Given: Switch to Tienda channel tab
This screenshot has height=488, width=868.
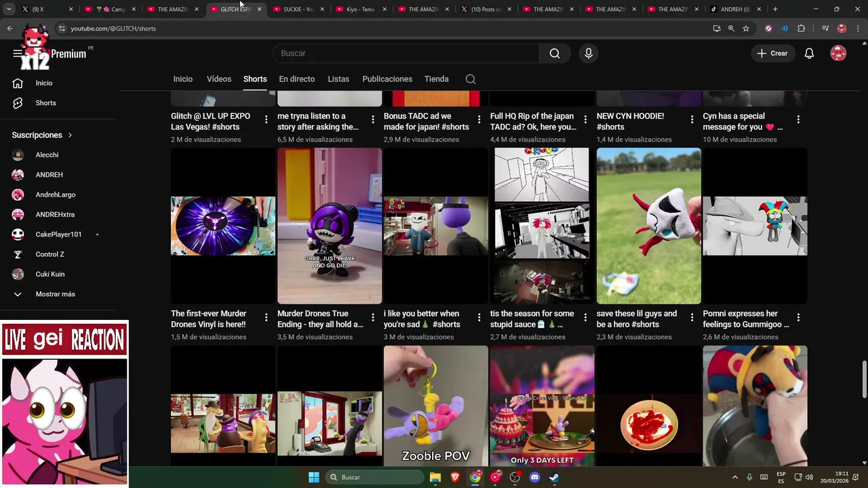Looking at the screenshot, I should 437,79.
